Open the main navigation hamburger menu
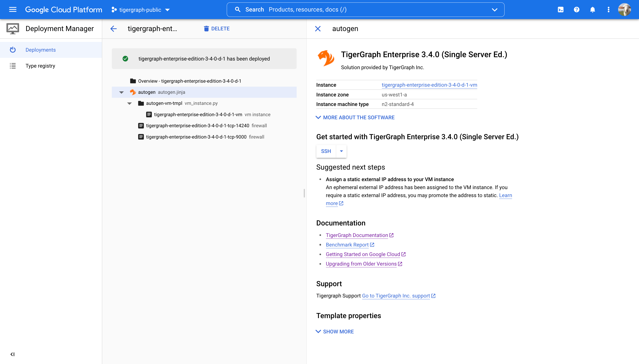The height and width of the screenshot is (364, 639). coord(13,10)
